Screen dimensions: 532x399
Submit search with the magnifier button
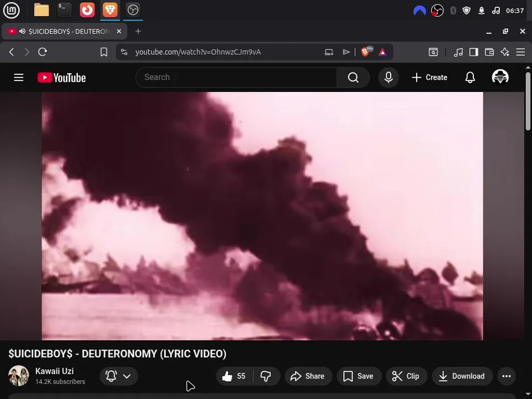(x=353, y=78)
